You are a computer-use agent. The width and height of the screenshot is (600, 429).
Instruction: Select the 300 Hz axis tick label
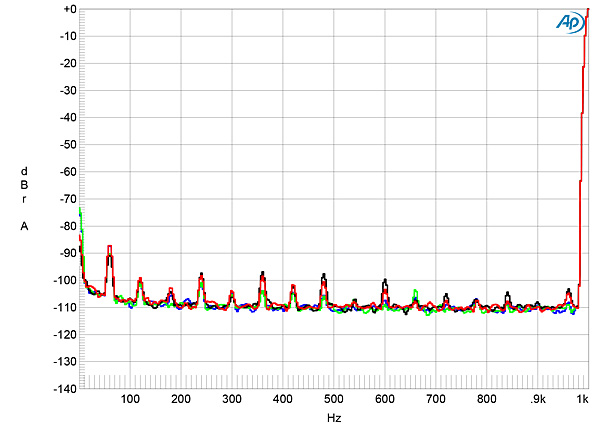(232, 400)
